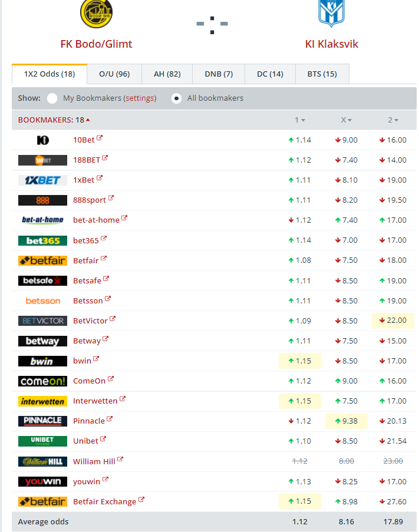
Task: Click the PINNACLE logo image
Action: pyautogui.click(x=43, y=421)
